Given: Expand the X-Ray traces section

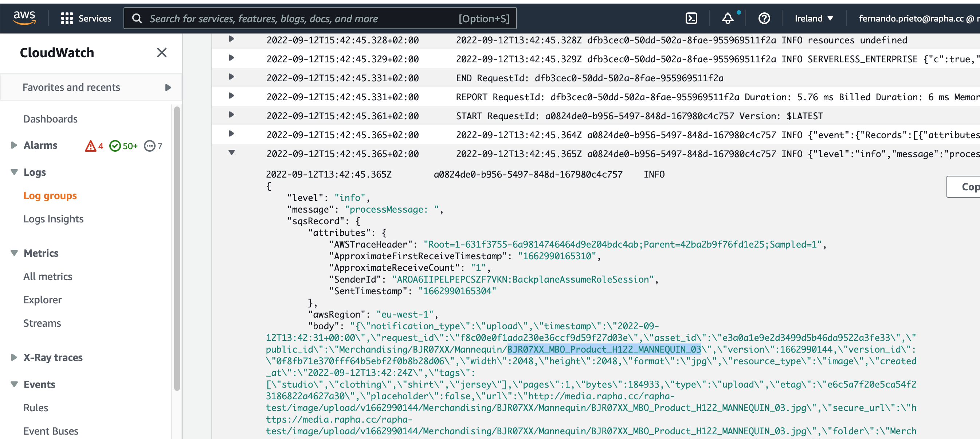Looking at the screenshot, I should (14, 357).
